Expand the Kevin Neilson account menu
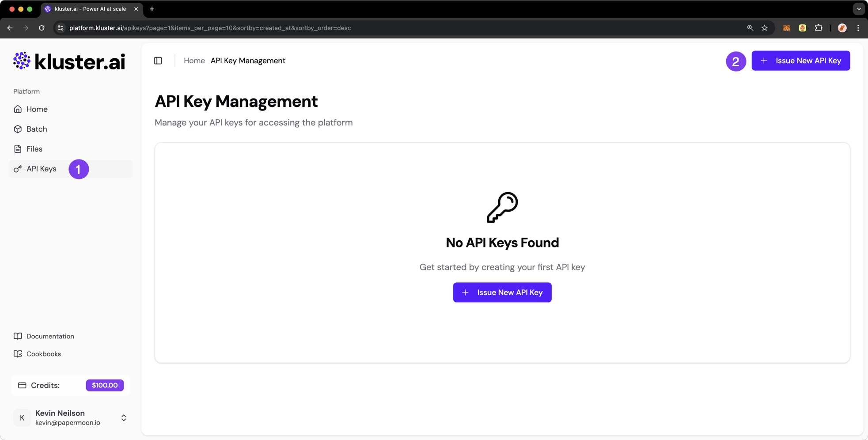 124,418
